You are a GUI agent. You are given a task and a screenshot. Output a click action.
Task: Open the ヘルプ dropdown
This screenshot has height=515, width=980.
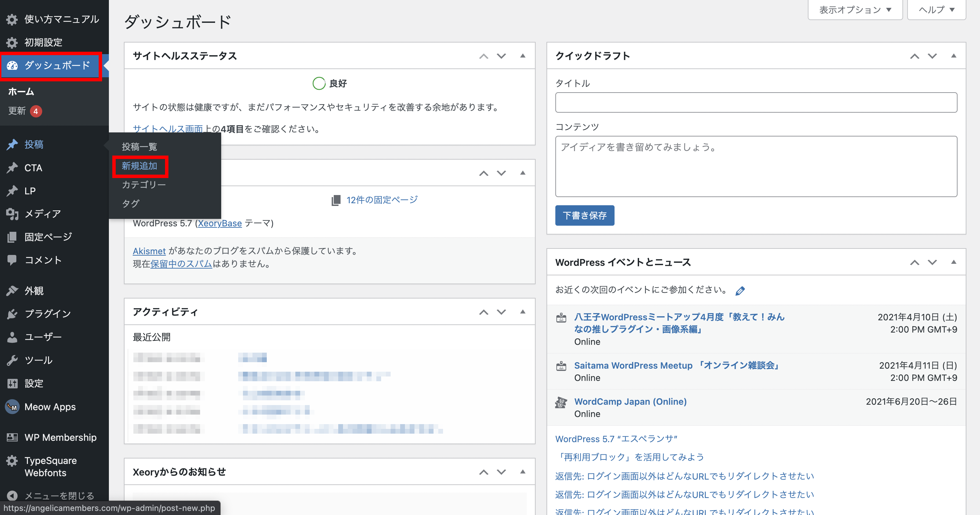(x=937, y=10)
